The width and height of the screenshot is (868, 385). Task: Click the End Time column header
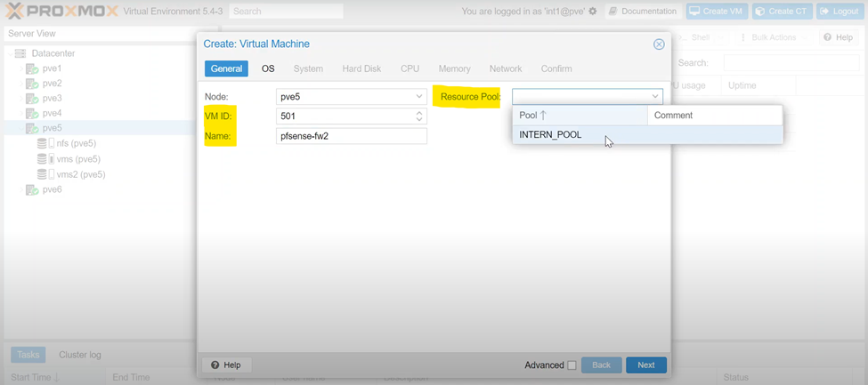click(x=156, y=377)
